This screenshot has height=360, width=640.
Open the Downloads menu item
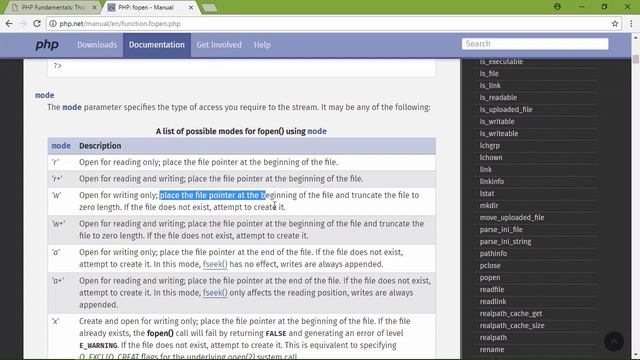(97, 45)
